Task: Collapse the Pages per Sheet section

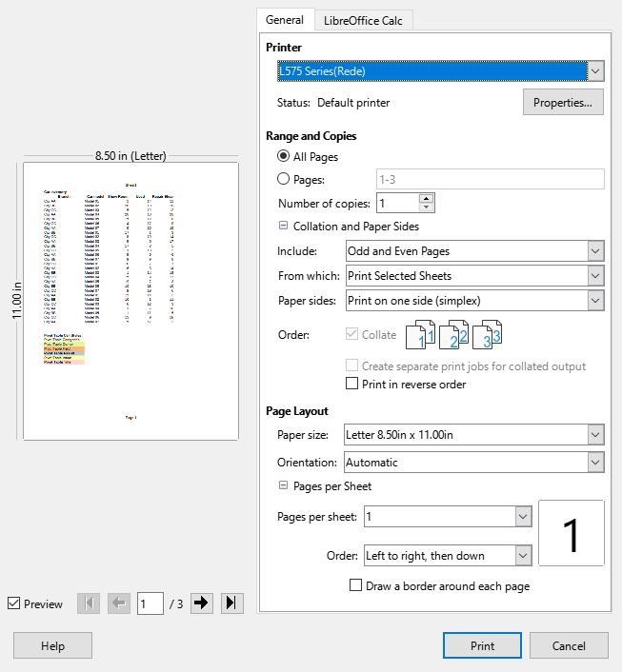Action: point(283,485)
